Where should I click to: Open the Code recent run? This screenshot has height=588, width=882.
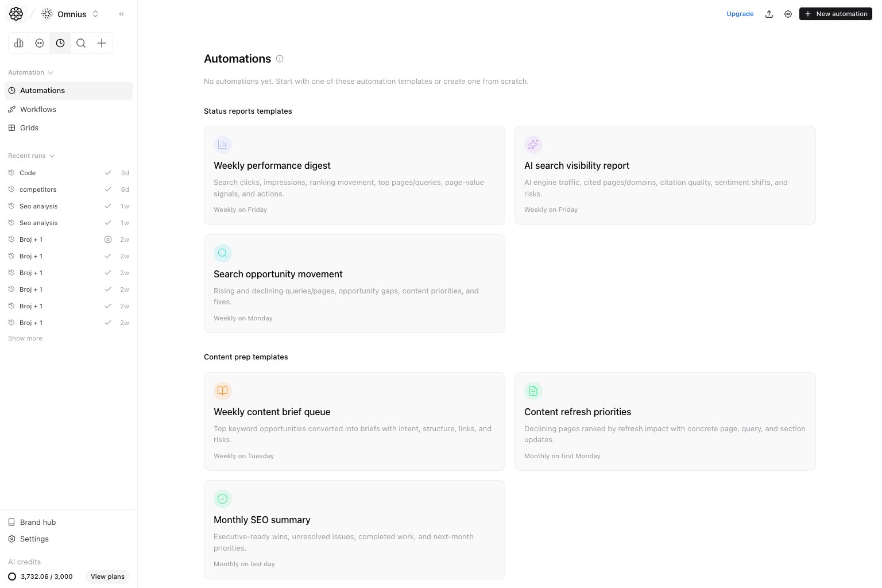(68, 173)
